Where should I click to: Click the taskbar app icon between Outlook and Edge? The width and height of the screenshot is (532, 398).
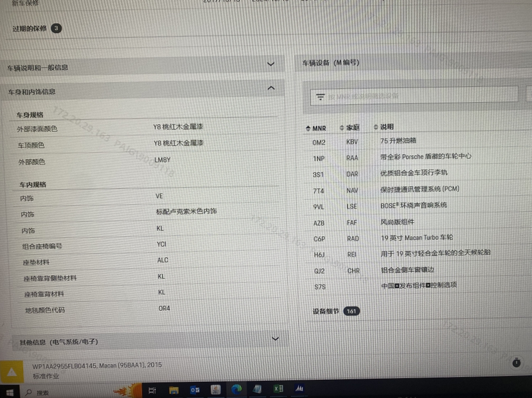tap(215, 390)
